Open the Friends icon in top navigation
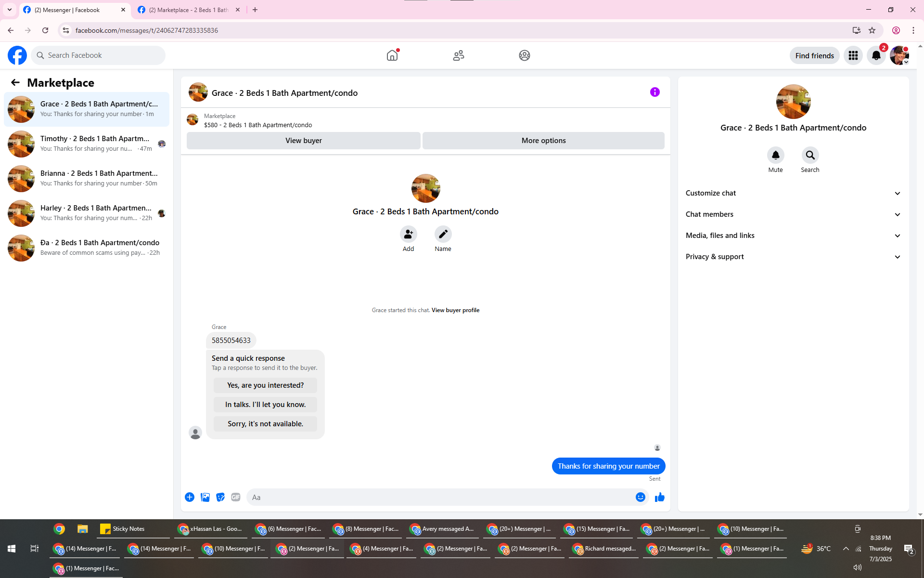 point(458,55)
